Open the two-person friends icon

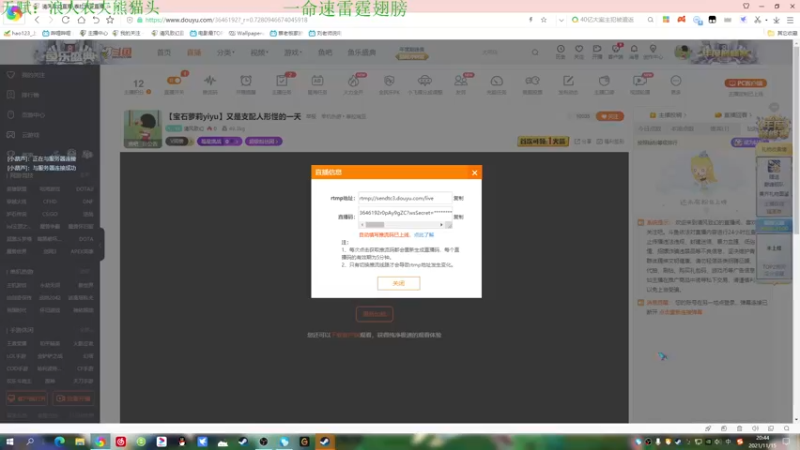click(x=460, y=81)
